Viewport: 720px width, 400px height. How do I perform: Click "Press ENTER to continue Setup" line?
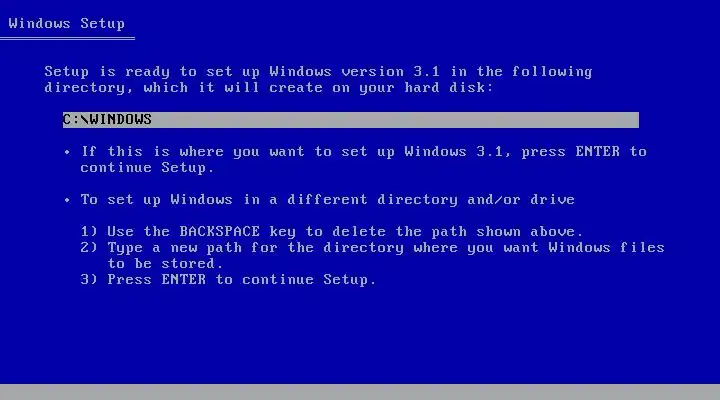(242, 280)
